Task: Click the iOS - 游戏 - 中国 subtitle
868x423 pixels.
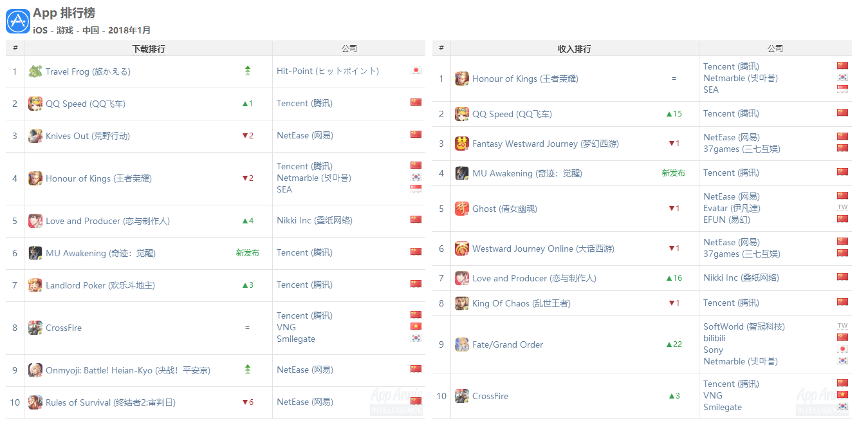Action: coord(92,30)
